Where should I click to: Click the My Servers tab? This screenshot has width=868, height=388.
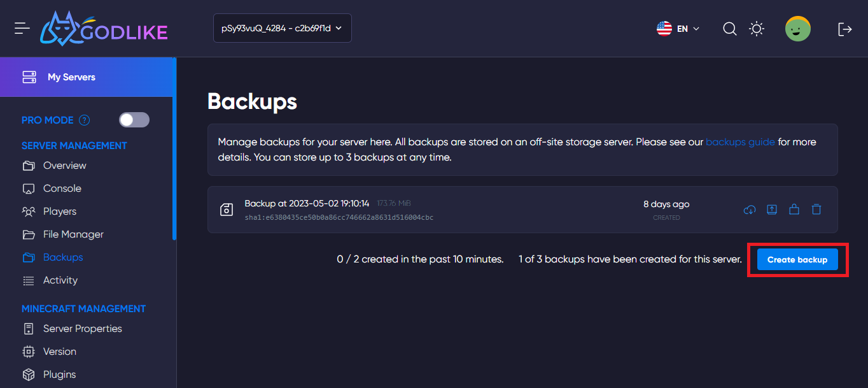(71, 77)
